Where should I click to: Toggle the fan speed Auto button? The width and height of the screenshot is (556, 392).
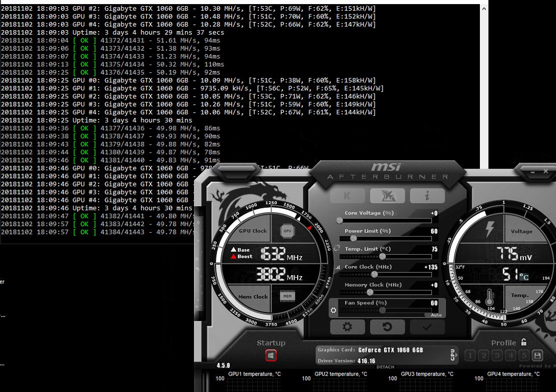(436, 315)
